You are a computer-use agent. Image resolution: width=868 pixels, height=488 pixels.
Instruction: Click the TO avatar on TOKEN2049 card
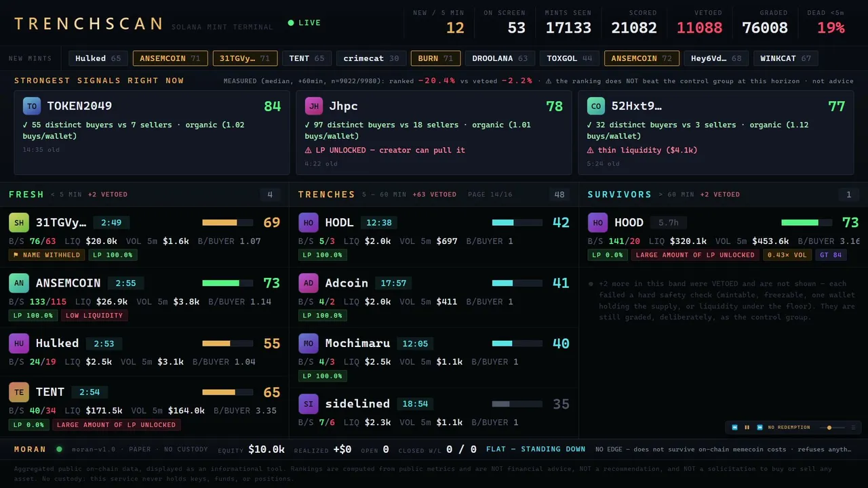[x=31, y=106]
